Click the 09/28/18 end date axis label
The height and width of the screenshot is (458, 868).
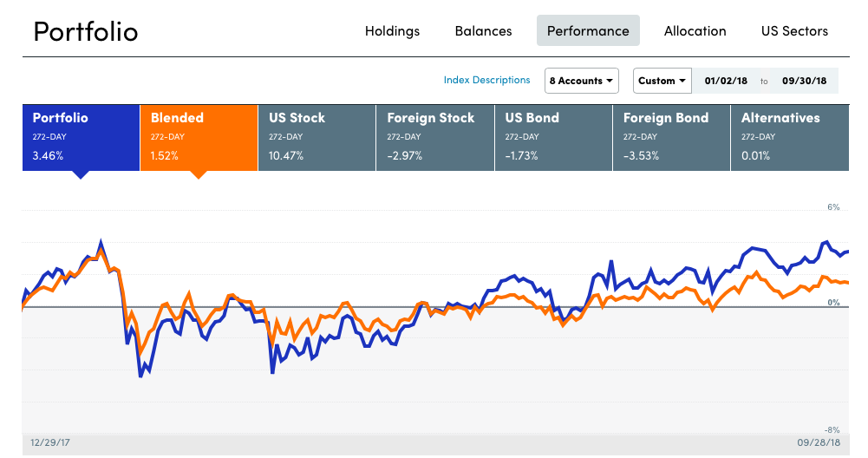pyautogui.click(x=819, y=442)
